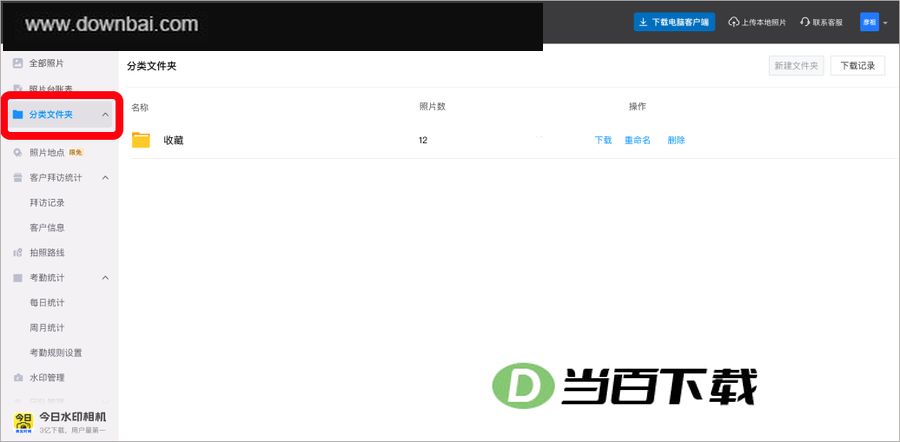Click the 新建文件夹 button
Screen dimensions: 900x442
click(x=796, y=66)
